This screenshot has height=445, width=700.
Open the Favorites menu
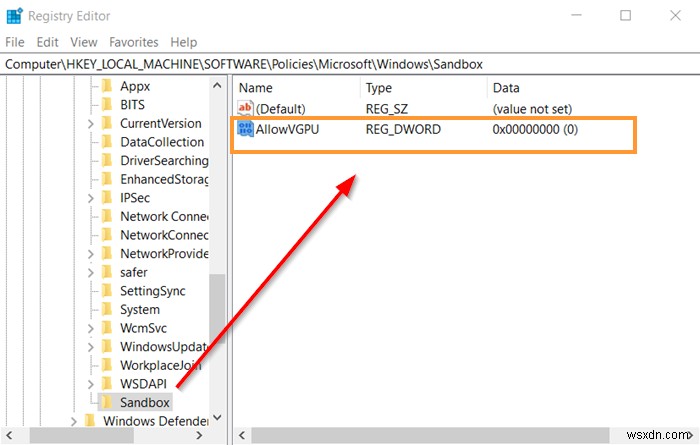coord(133,42)
